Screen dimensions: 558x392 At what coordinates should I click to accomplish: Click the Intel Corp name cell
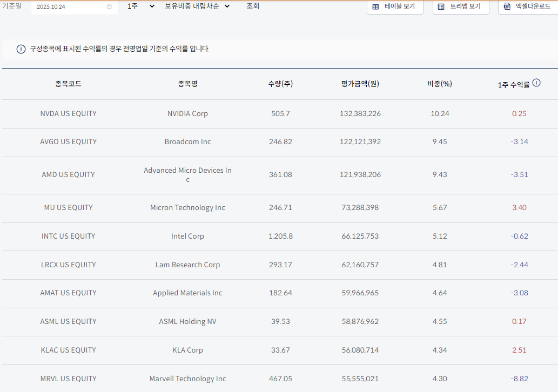point(187,236)
